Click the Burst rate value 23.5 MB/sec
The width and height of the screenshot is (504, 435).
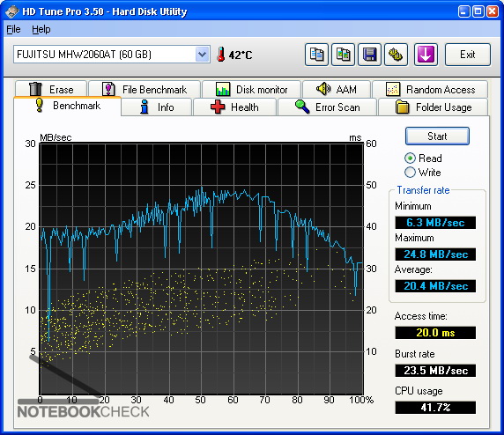(x=435, y=371)
